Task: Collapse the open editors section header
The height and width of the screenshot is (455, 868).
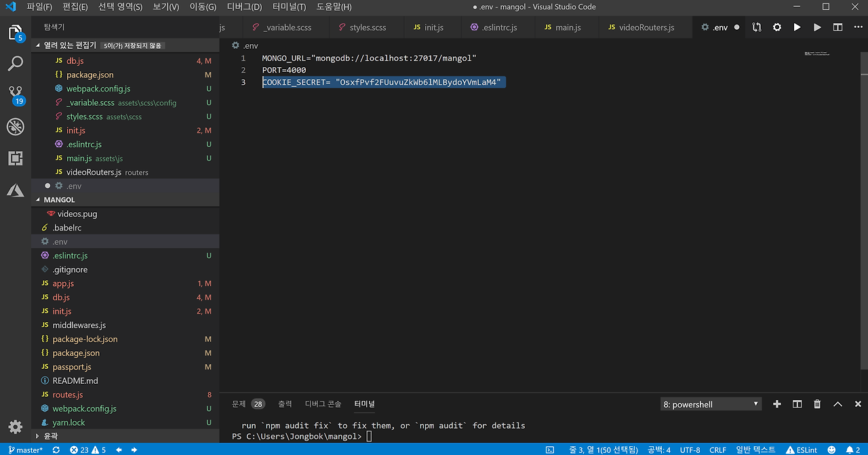Action: [125, 45]
